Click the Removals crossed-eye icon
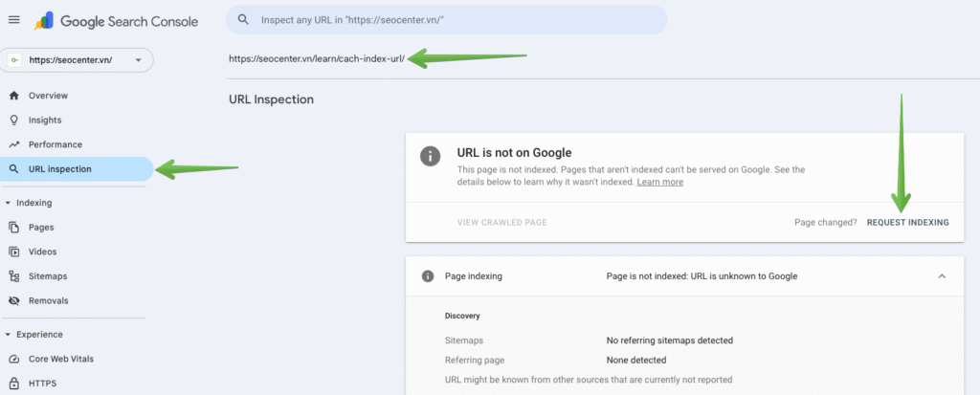 (x=13, y=300)
